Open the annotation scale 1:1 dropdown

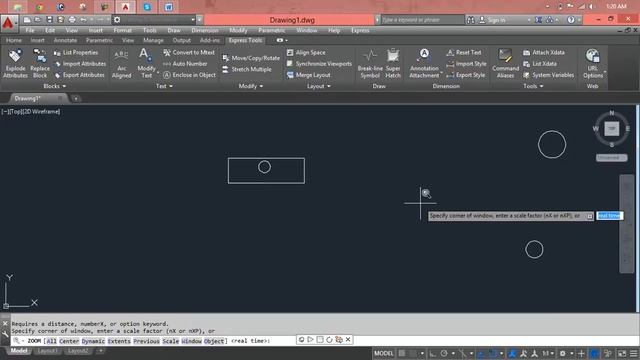[548, 353]
